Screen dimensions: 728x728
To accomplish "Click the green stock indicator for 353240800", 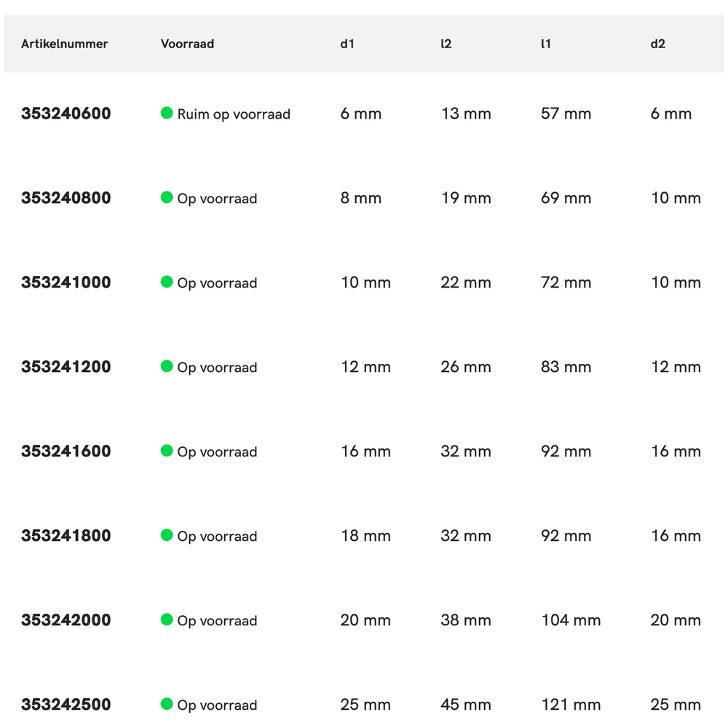I will click(x=167, y=197).
